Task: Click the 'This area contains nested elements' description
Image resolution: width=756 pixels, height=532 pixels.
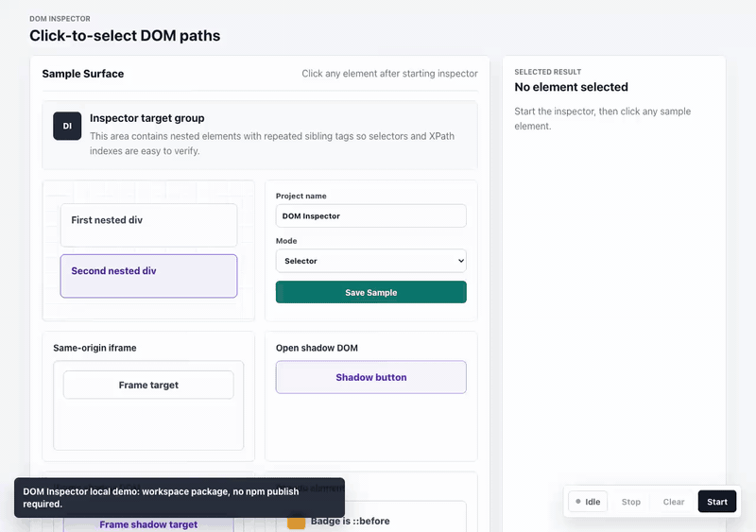Action: click(x=272, y=144)
